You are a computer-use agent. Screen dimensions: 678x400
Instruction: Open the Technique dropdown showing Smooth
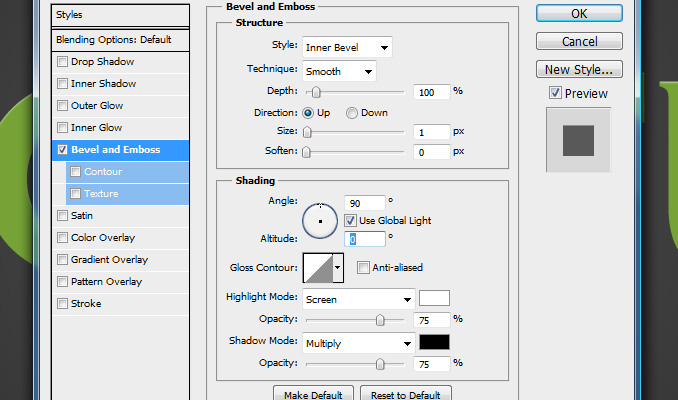[x=339, y=71]
